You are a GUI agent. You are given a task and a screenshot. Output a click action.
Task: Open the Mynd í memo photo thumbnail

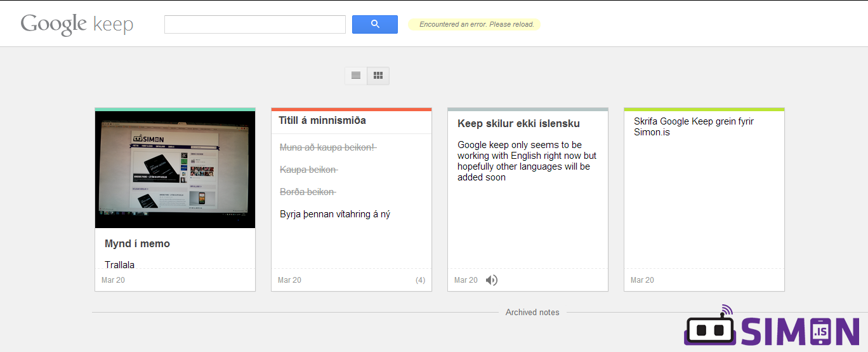(x=175, y=170)
